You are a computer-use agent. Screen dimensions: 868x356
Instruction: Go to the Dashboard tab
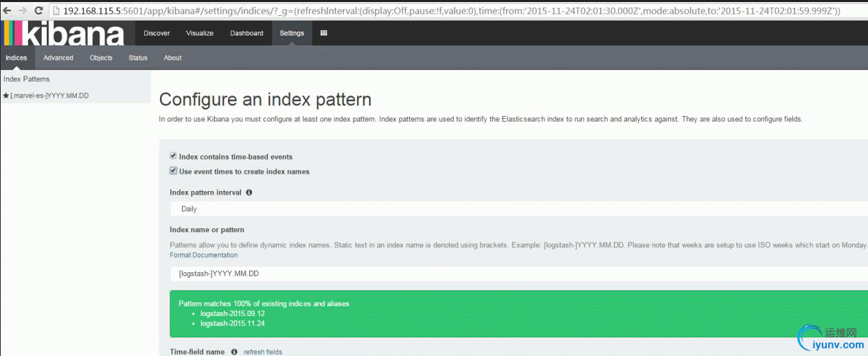(x=247, y=33)
